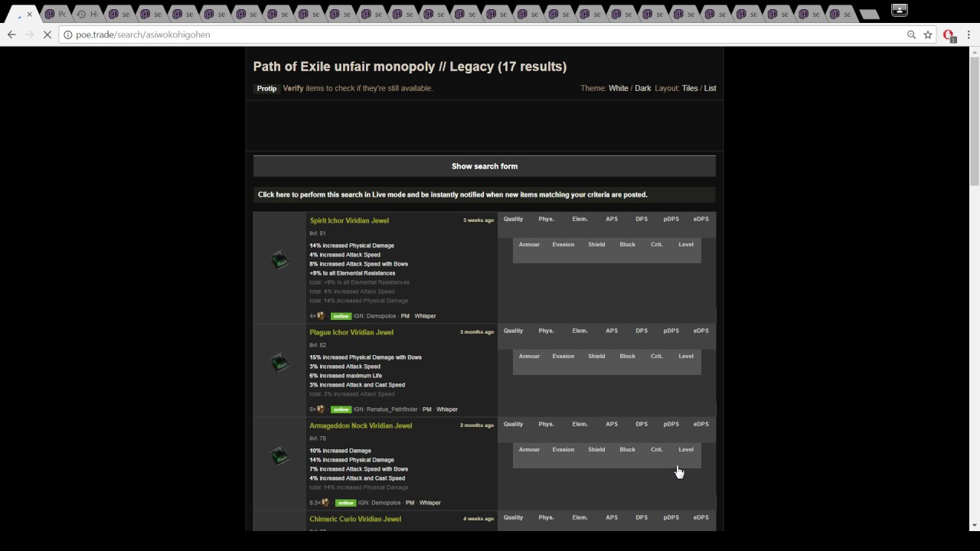980x551 pixels.
Task: Expand the Show search form bar
Action: [x=485, y=166]
